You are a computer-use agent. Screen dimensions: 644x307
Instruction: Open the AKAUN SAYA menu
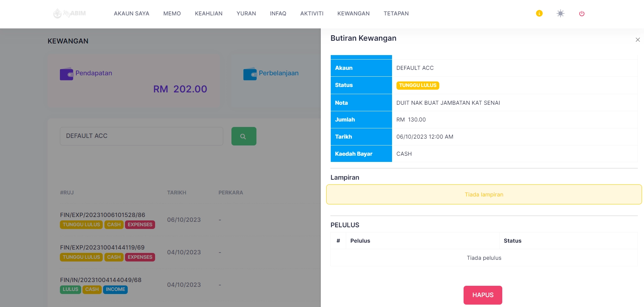point(131,14)
